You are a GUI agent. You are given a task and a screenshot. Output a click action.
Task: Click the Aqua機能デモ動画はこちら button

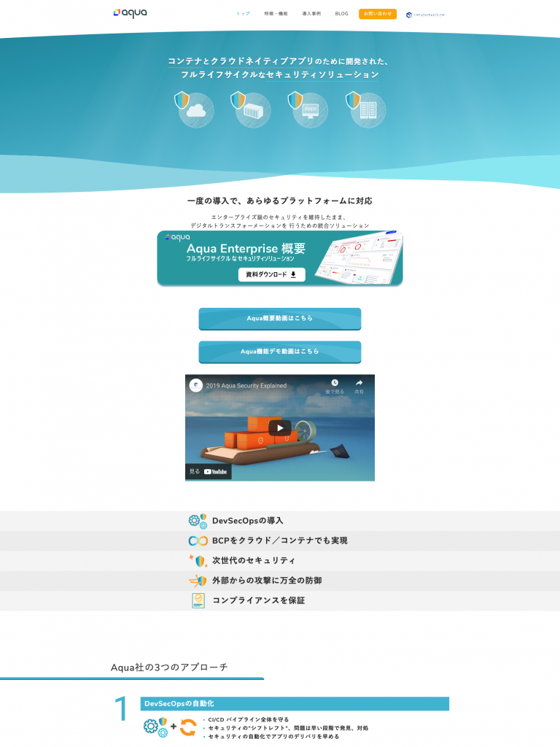pyautogui.click(x=280, y=352)
